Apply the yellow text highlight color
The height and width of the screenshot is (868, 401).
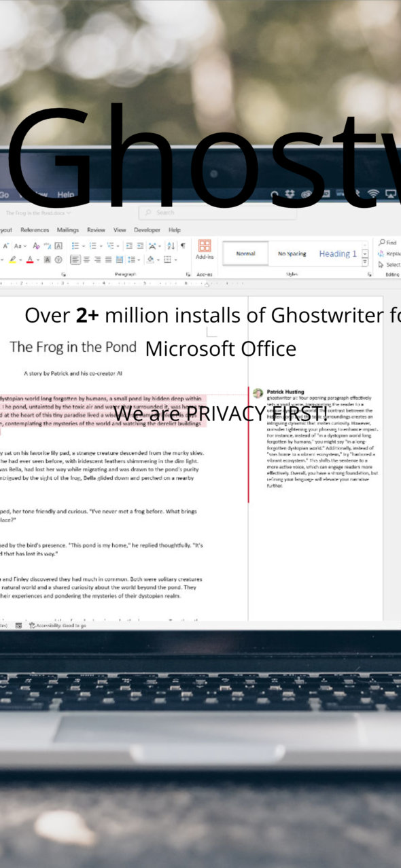click(13, 259)
